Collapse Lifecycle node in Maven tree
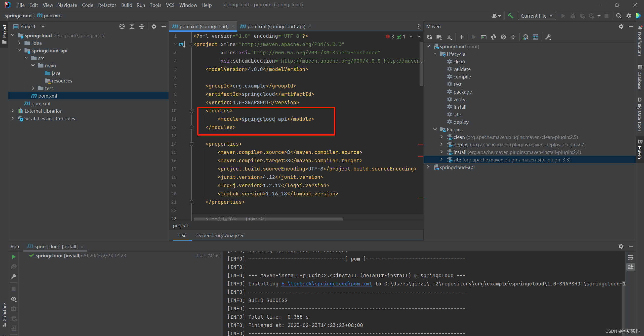Image resolution: width=644 pixels, height=336 pixels. 435,54
